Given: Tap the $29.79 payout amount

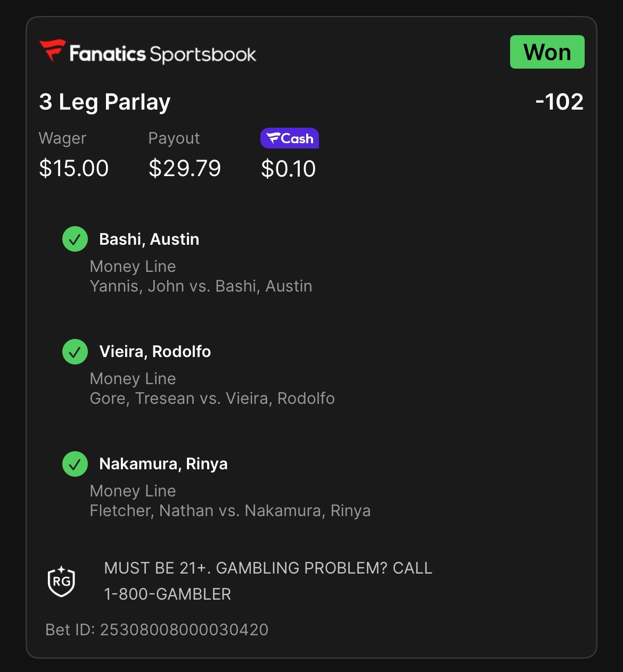Looking at the screenshot, I should pos(185,169).
